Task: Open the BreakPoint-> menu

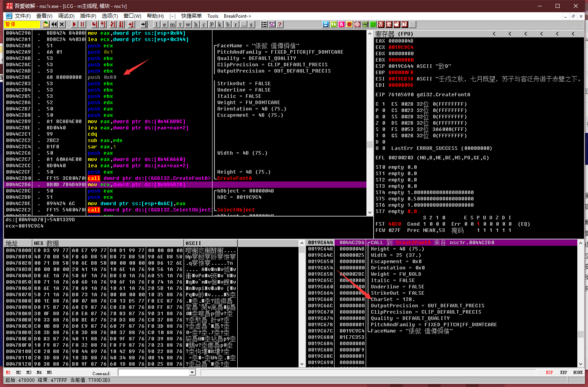Action: (237, 16)
